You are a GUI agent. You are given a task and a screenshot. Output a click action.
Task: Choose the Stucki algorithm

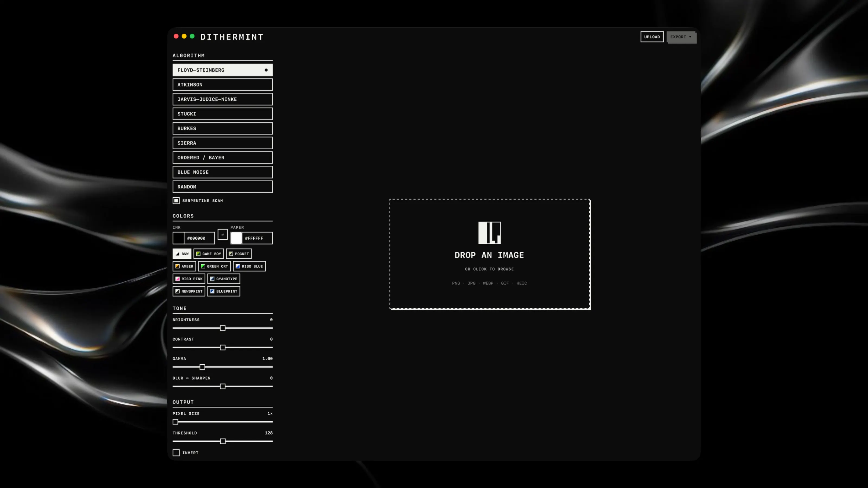(x=222, y=114)
